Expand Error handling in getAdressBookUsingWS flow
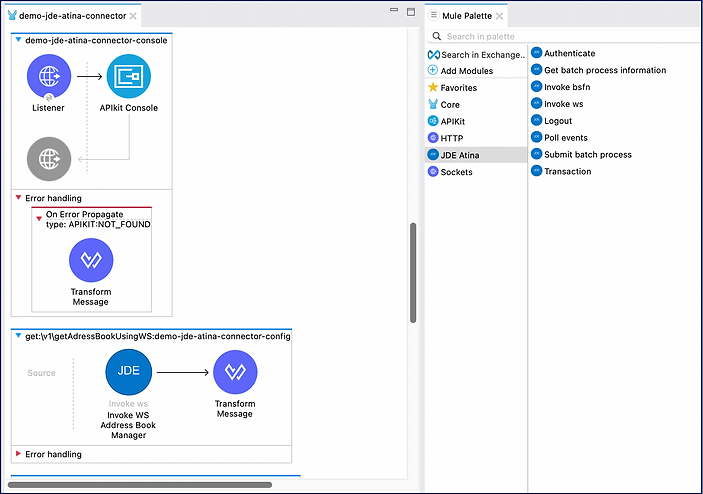The width and height of the screenshot is (703, 494). click(x=18, y=454)
